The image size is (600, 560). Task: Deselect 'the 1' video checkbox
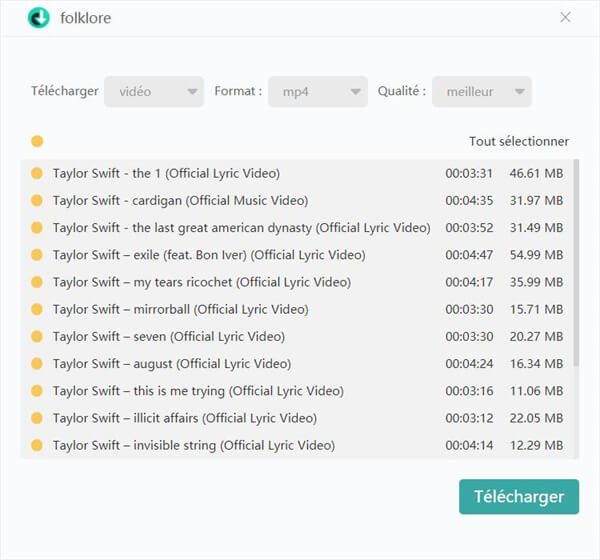click(37, 173)
